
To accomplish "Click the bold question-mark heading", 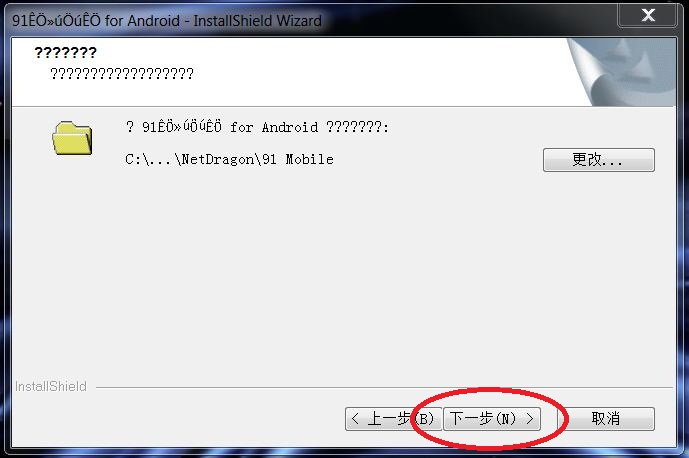I will [65, 52].
